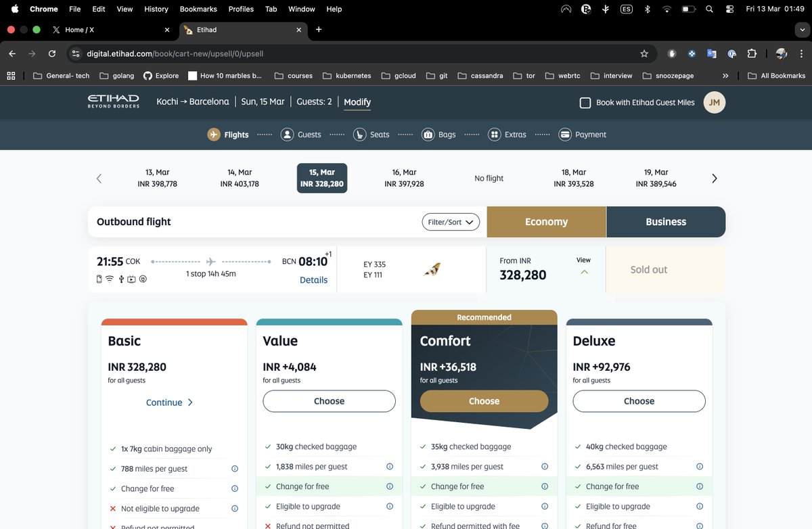This screenshot has width=812, height=529.
Task: Show Comfort fare Change for free info
Action: 545,486
